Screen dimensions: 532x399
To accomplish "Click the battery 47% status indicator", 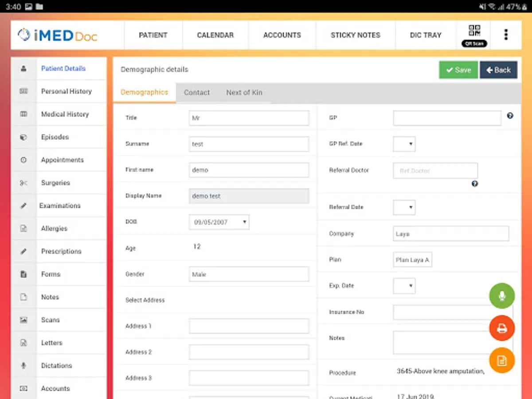I will click(x=516, y=7).
